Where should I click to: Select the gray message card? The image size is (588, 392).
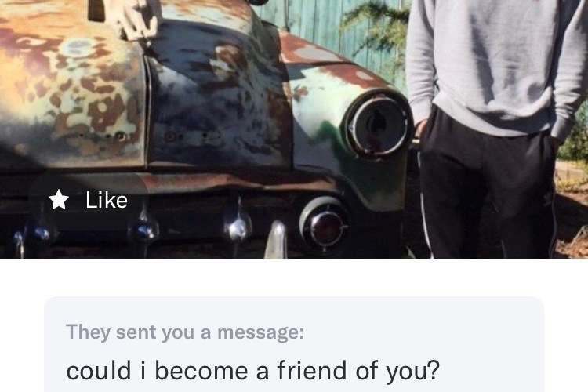(294, 344)
